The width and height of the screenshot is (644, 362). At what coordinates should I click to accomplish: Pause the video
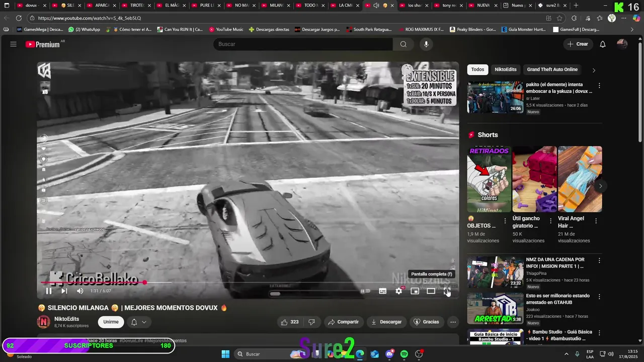pyautogui.click(x=49, y=291)
